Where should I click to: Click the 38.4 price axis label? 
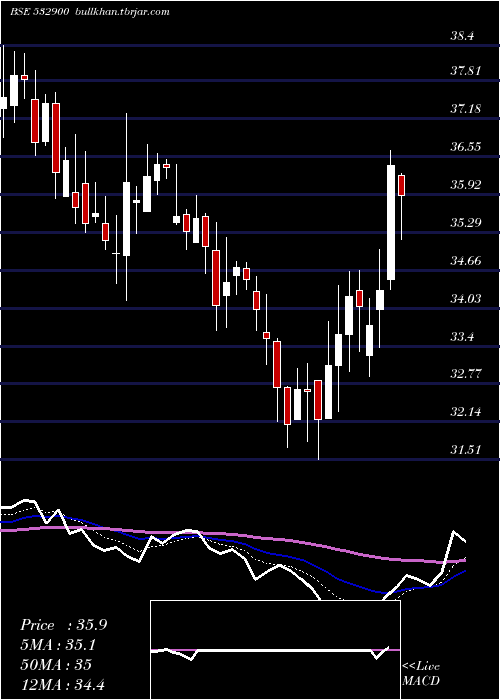click(464, 36)
